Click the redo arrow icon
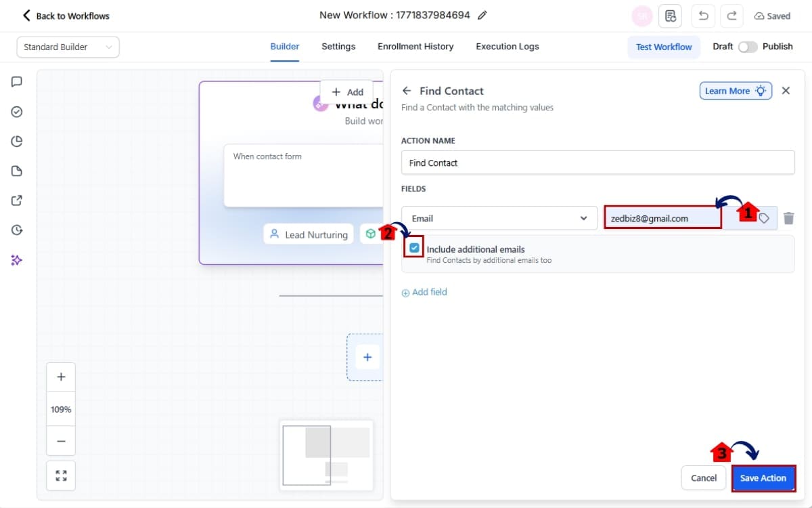Viewport: 812px width, 508px height. 731,16
